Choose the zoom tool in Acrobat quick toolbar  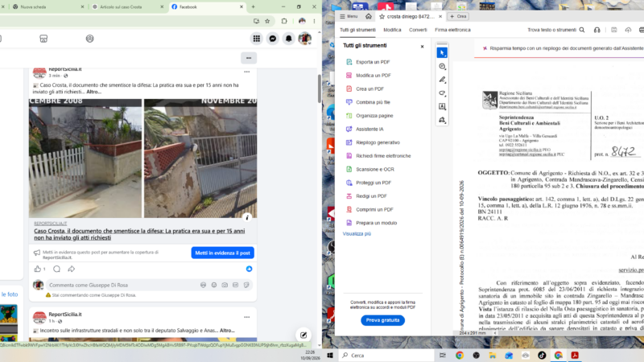442,67
